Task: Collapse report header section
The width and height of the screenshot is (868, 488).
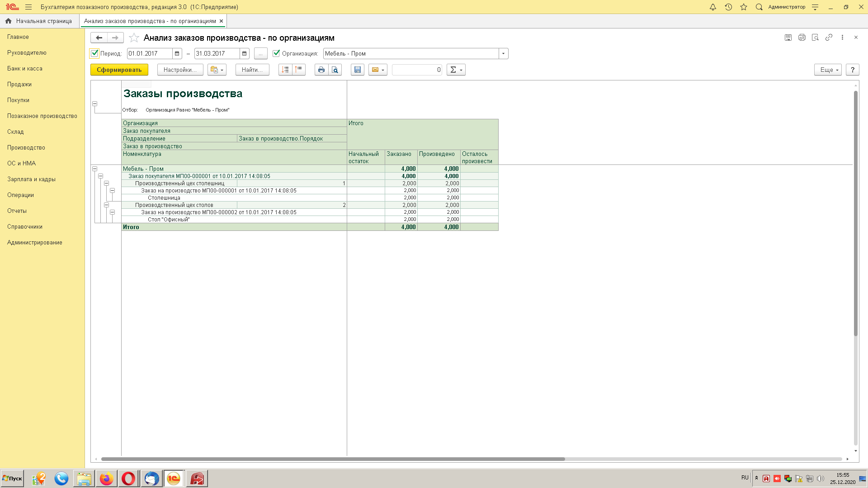Action: (94, 103)
